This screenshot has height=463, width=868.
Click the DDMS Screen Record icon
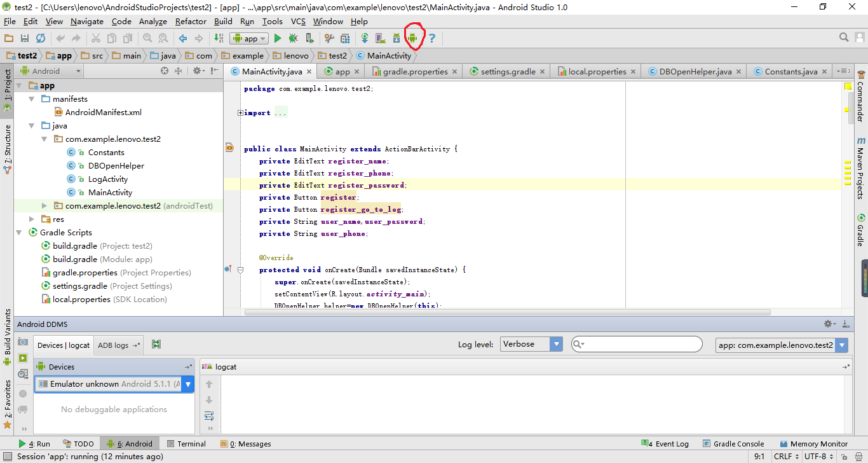click(x=23, y=358)
